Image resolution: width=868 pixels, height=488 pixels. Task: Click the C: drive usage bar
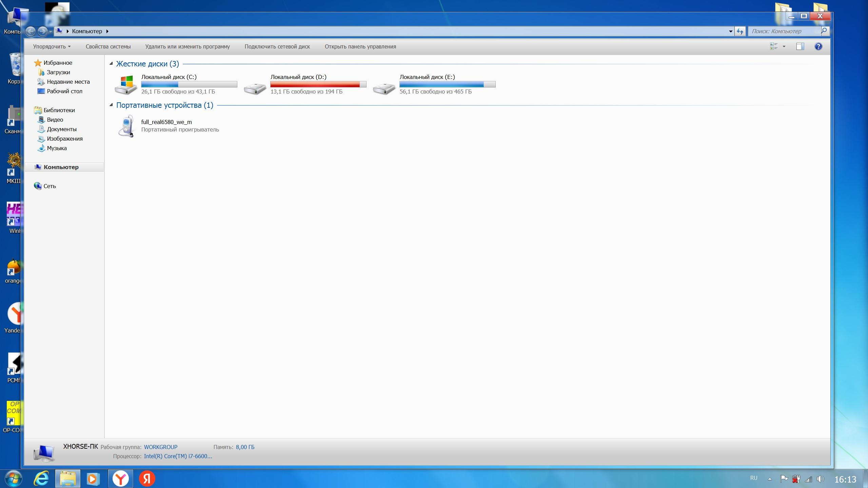tap(189, 84)
